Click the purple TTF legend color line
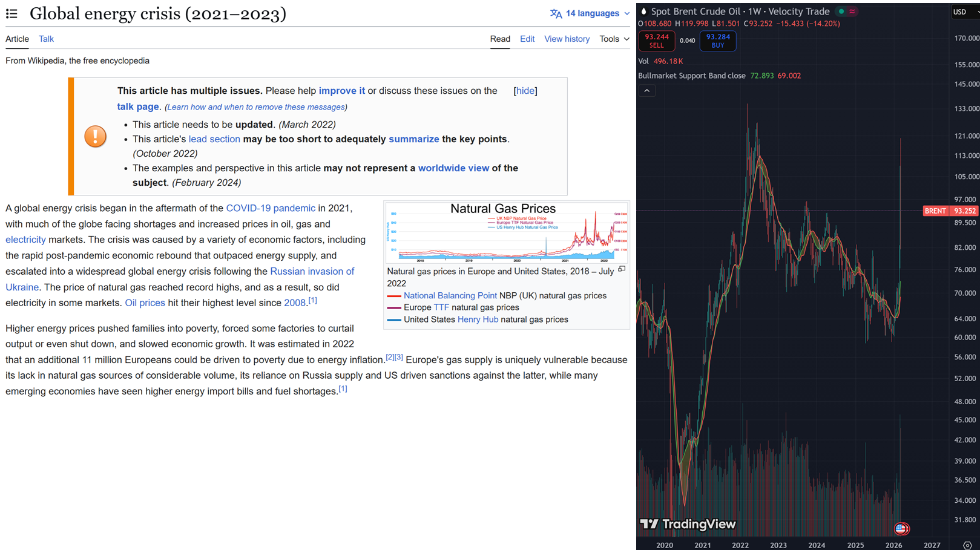The image size is (980, 550). click(x=394, y=308)
